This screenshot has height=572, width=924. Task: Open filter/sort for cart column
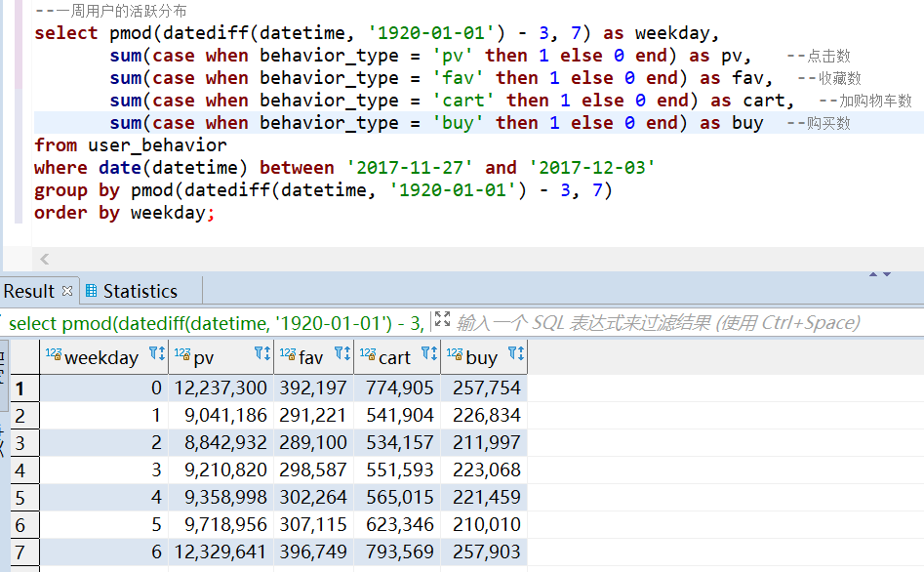click(429, 353)
